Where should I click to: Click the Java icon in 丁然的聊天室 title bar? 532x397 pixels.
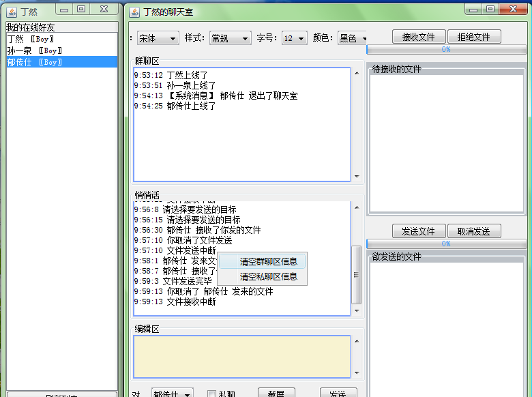pyautogui.click(x=134, y=12)
